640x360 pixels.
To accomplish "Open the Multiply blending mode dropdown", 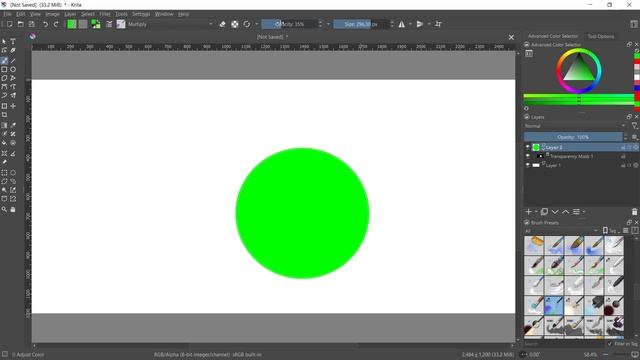I will (x=170, y=24).
